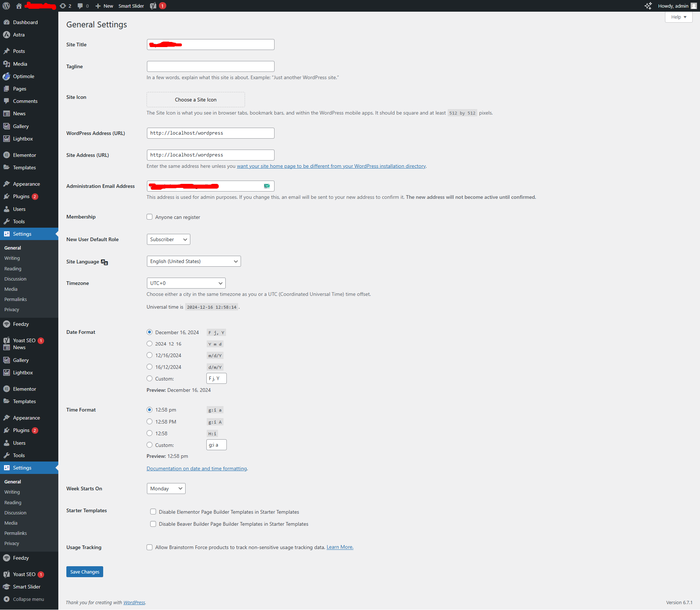Click into the Tagline text field
This screenshot has height=610, width=700.
(210, 66)
